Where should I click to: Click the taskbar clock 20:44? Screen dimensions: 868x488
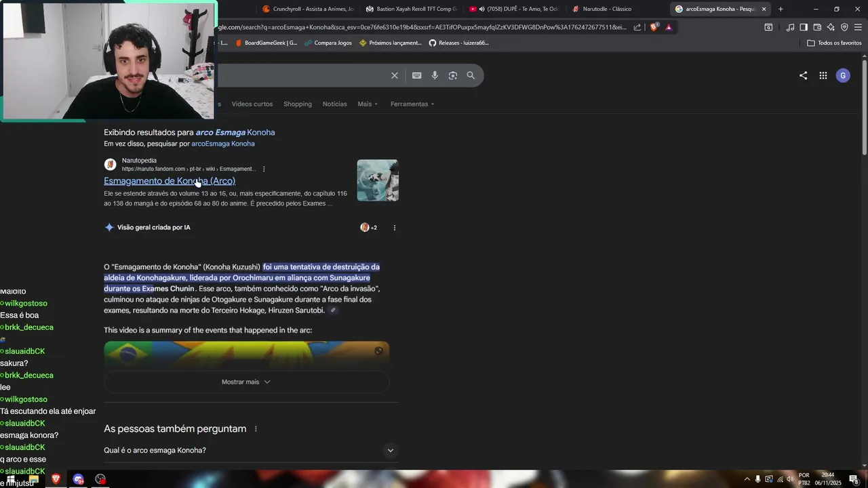[x=828, y=479]
